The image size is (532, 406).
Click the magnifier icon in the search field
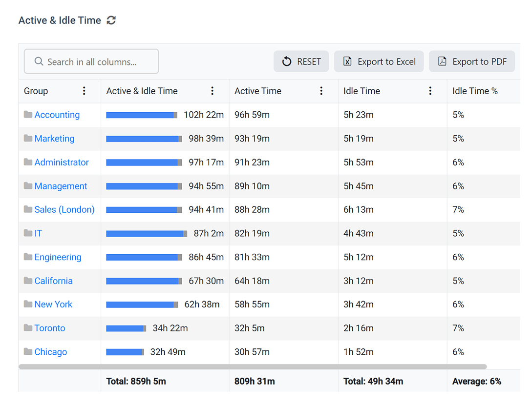(39, 61)
